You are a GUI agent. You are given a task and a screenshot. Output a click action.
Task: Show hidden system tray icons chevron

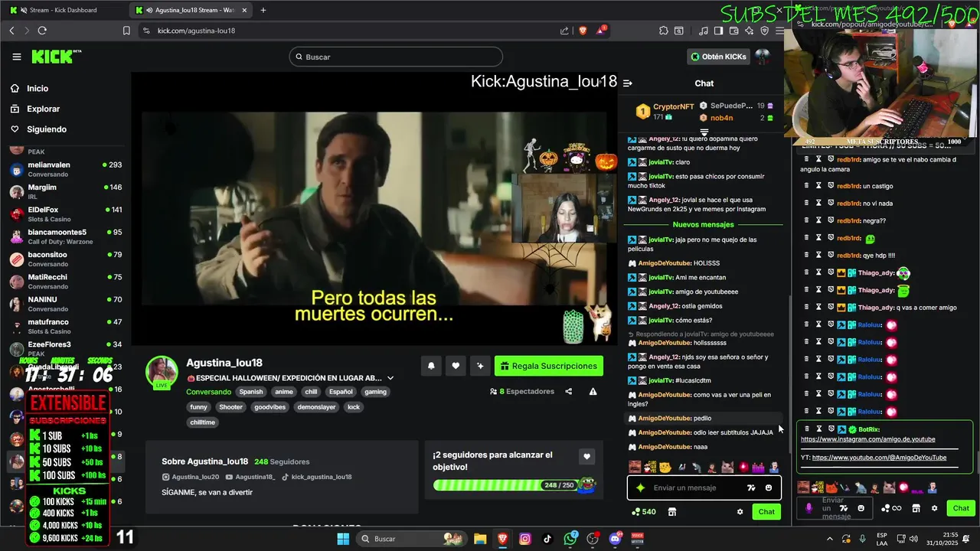[x=830, y=539]
